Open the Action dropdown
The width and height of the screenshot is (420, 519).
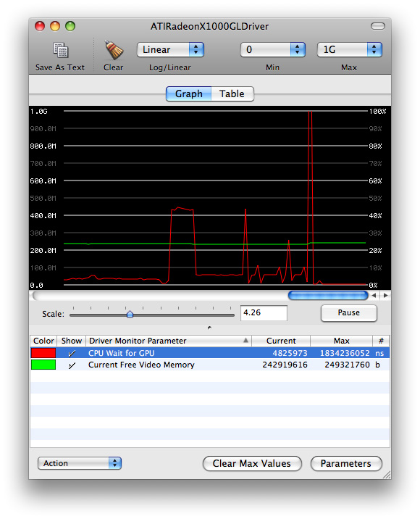pos(80,463)
